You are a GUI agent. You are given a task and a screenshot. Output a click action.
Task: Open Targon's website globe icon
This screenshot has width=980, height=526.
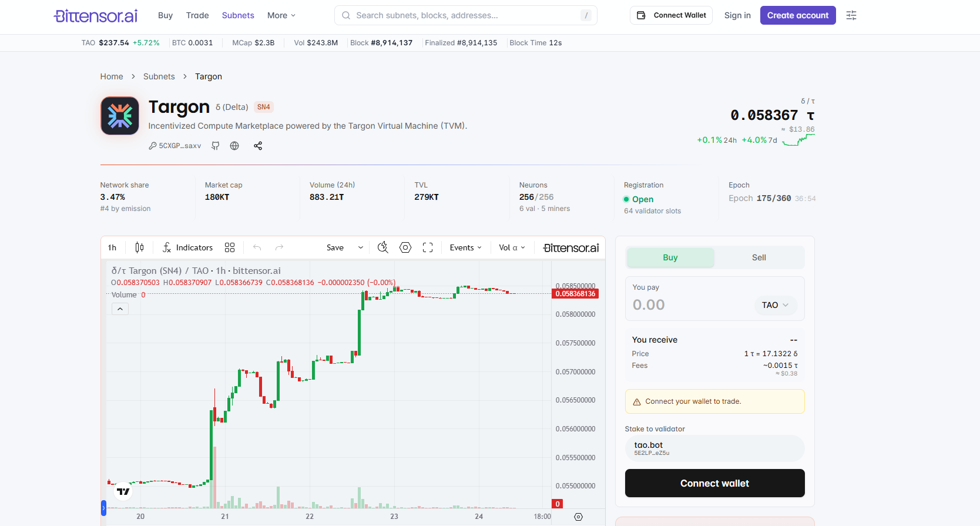pos(234,146)
